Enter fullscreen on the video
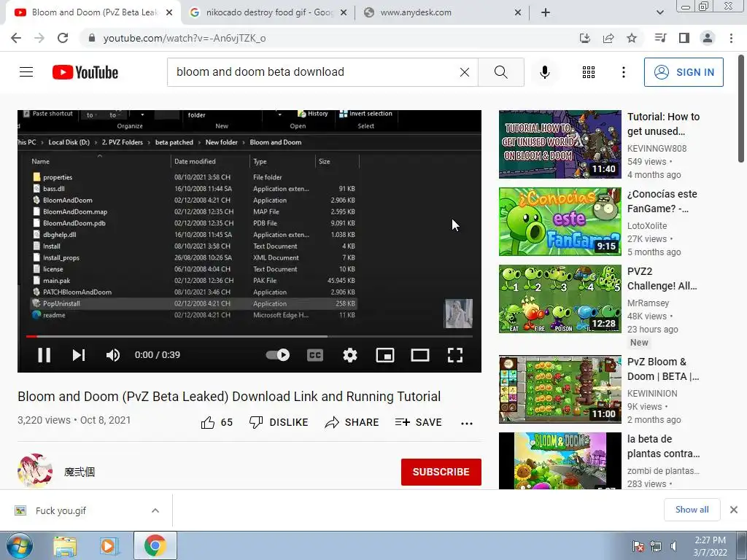This screenshot has width=747, height=560. click(455, 355)
